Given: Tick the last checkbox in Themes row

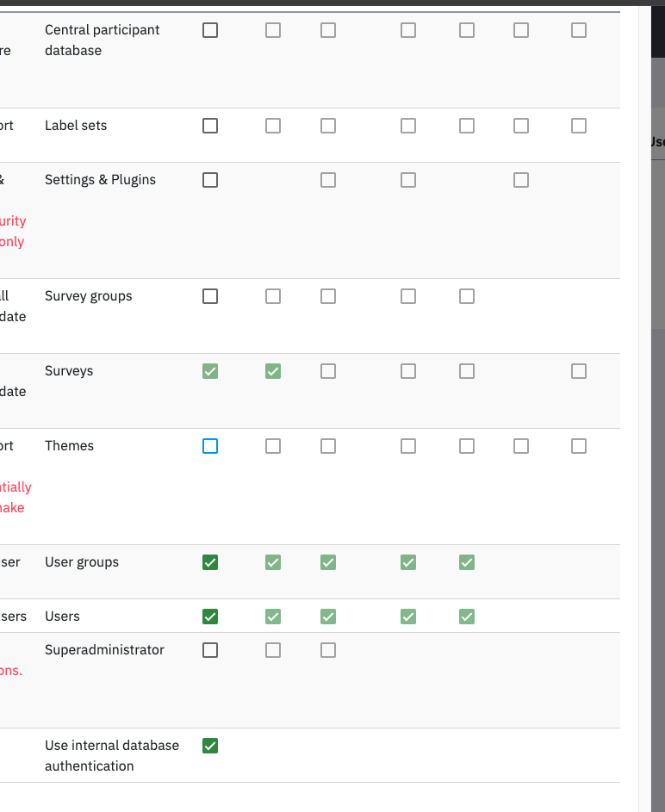Looking at the screenshot, I should [x=579, y=446].
